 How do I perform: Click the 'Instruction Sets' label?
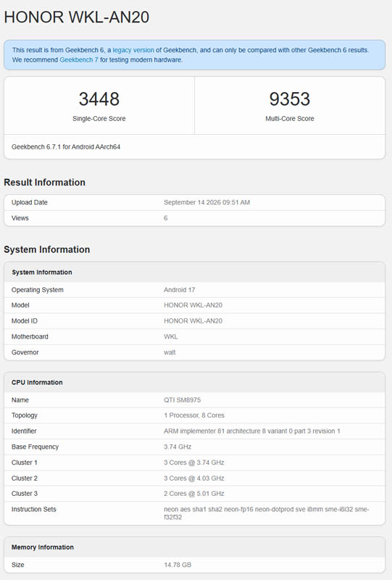point(33,510)
